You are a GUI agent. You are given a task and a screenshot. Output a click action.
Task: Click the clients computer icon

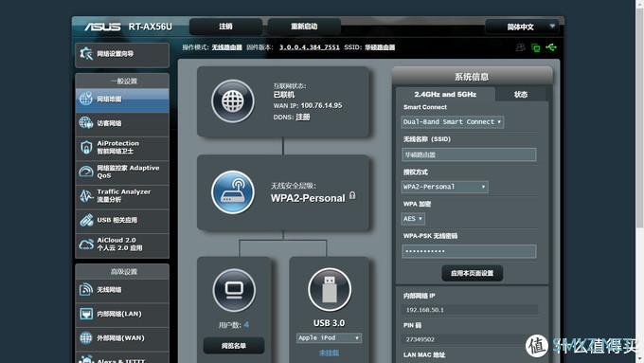(x=234, y=290)
